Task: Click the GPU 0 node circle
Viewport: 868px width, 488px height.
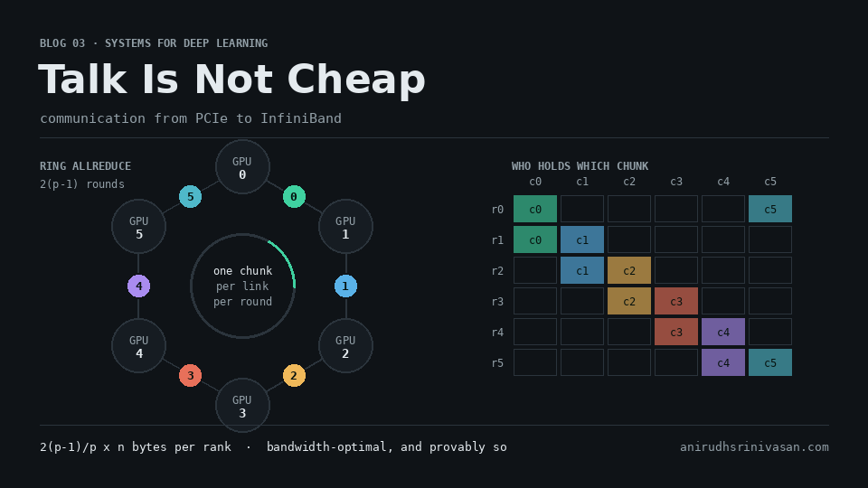Action: [242, 166]
